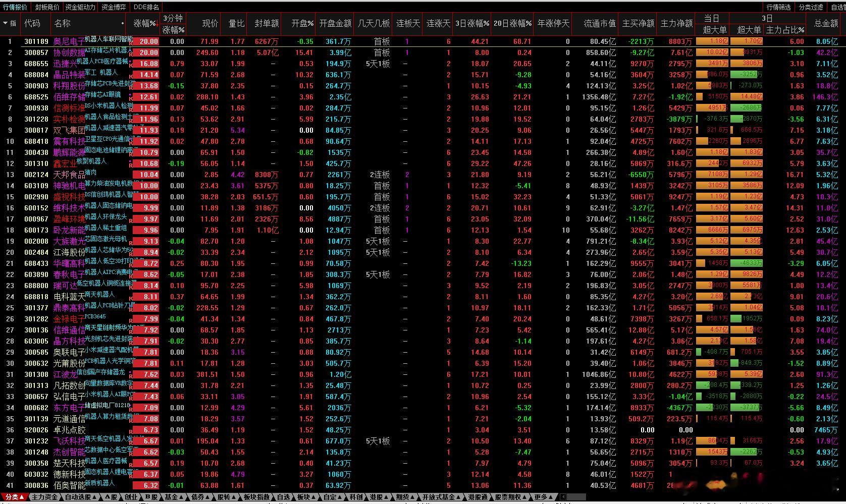Switch to the 资金博弈 tab
This screenshot has height=504, width=846.
tap(114, 7)
